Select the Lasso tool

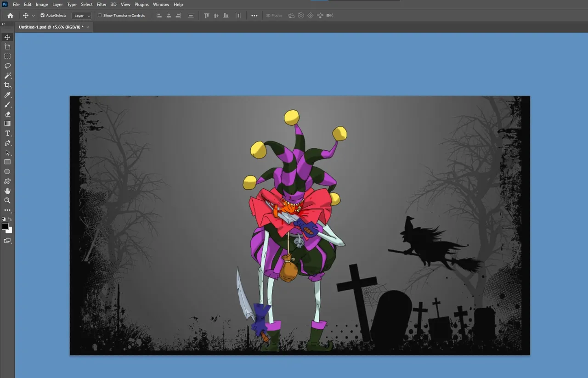point(7,66)
